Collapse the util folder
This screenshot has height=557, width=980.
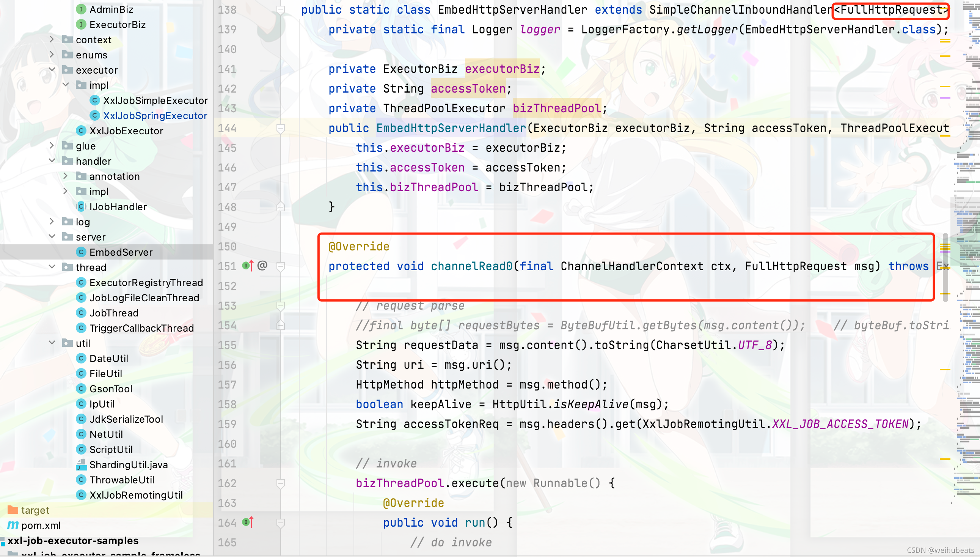52,343
